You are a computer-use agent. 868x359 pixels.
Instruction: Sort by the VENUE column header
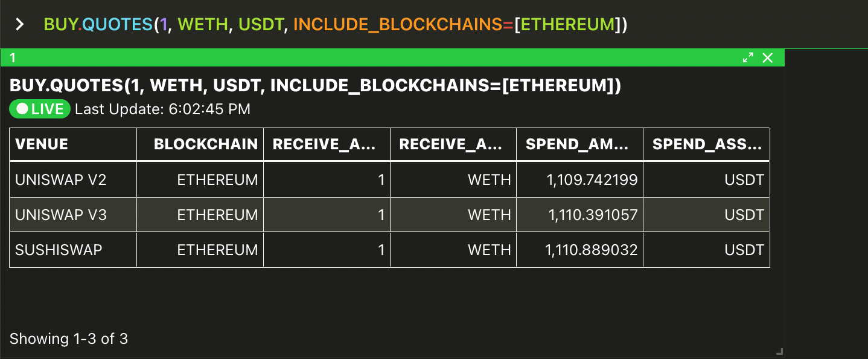pyautogui.click(x=73, y=144)
